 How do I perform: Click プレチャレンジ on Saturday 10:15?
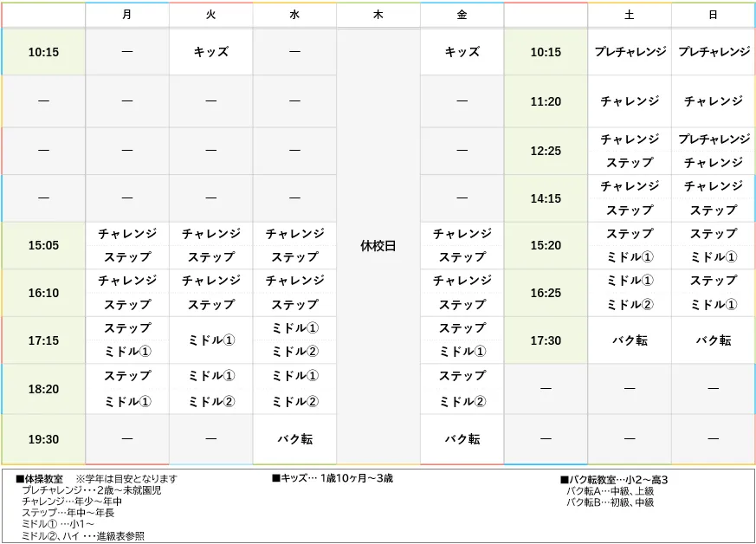tap(630, 52)
